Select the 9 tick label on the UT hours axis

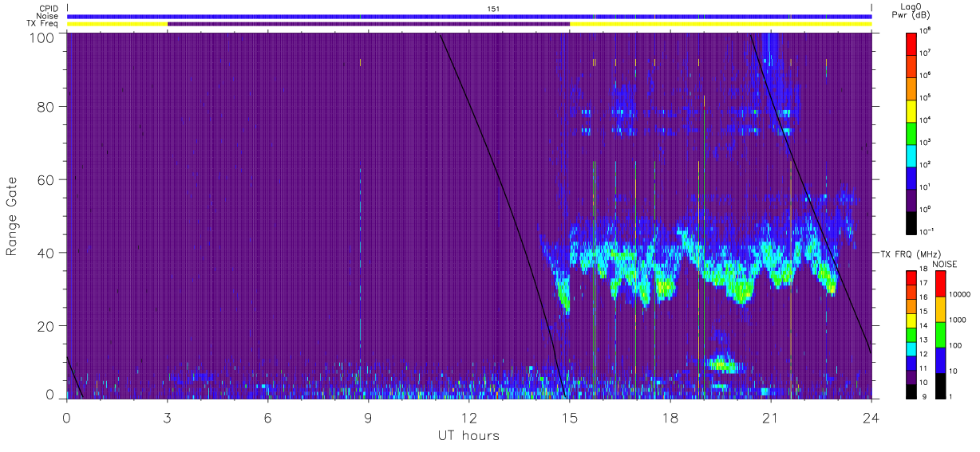tap(369, 417)
